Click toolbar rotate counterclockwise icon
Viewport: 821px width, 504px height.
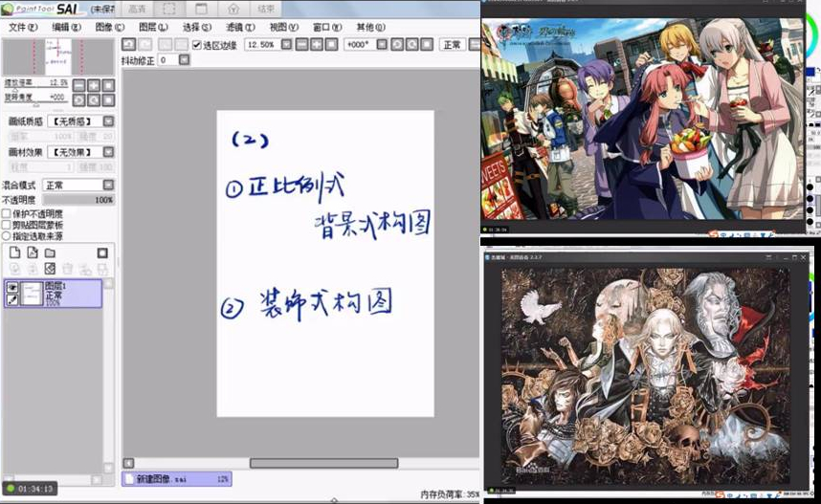point(397,45)
